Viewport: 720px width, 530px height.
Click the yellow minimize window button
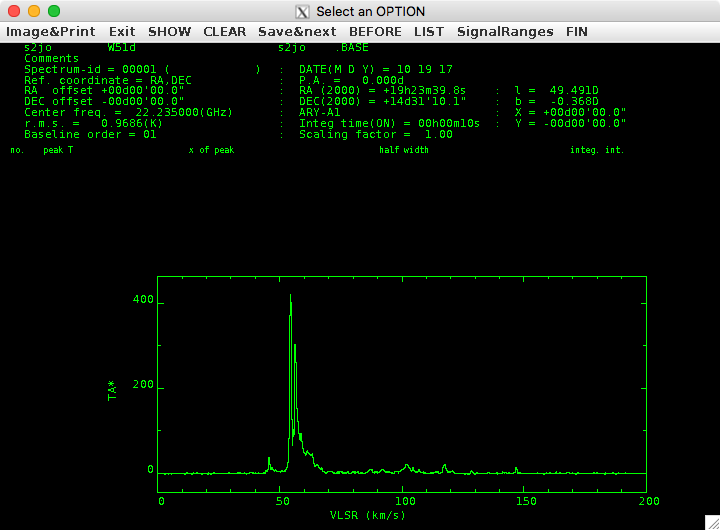coord(34,11)
